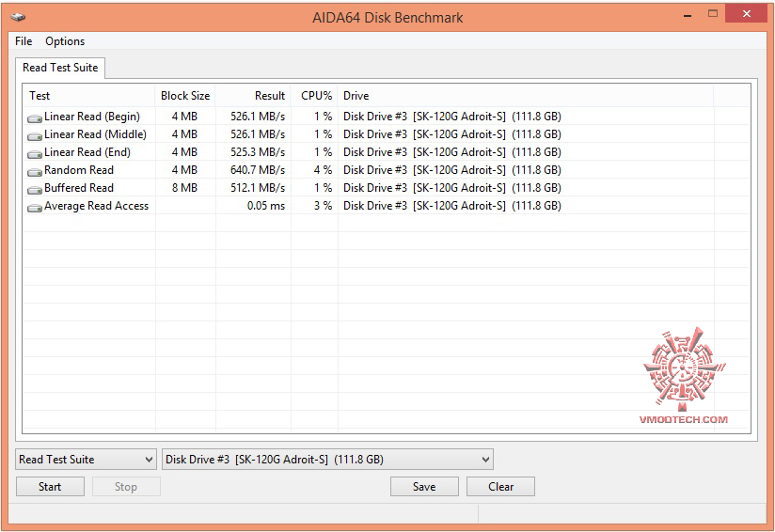Select the Random Read row label
The image size is (775, 532).
coord(79,170)
